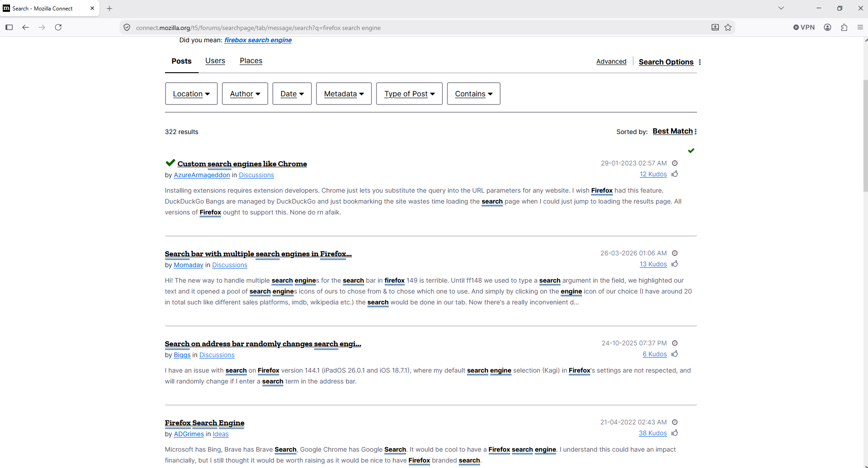Expand the Contains filter dropdown

pos(474,94)
